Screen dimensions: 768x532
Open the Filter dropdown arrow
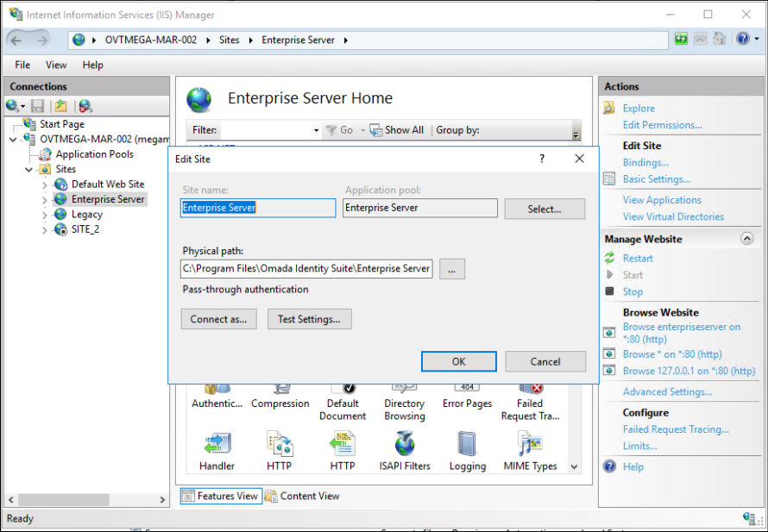pyautogui.click(x=316, y=130)
